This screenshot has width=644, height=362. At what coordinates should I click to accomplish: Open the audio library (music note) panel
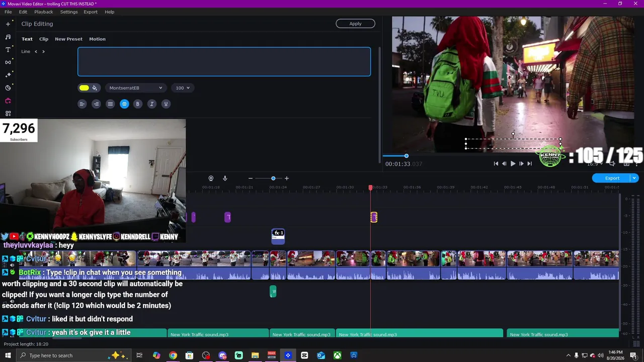8,37
